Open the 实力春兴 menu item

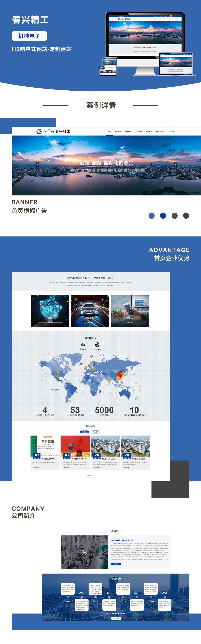point(139,132)
